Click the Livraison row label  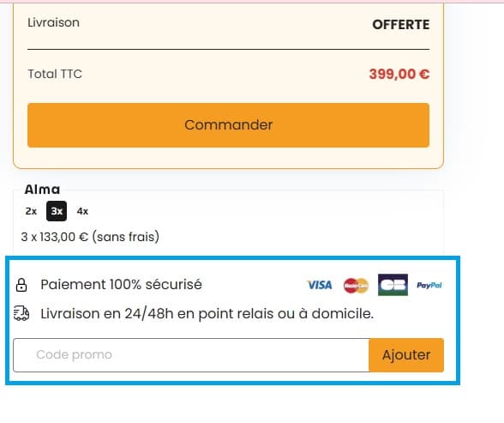point(53,22)
